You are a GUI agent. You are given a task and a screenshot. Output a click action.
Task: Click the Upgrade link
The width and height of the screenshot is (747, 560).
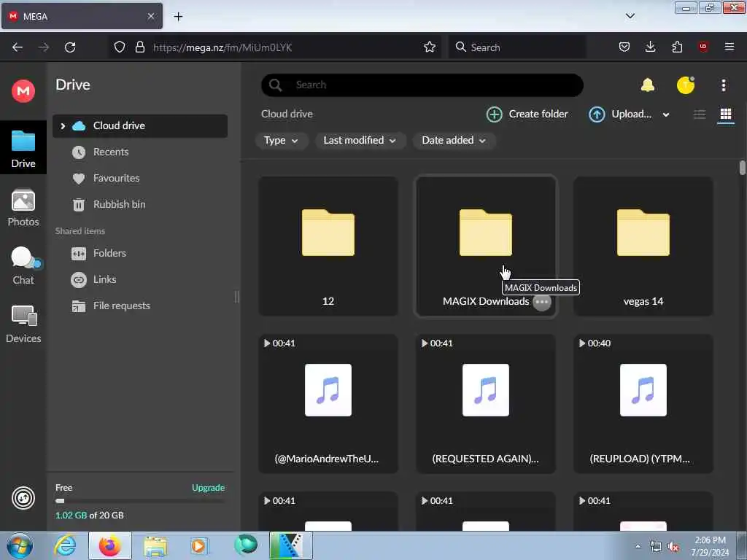click(x=208, y=488)
